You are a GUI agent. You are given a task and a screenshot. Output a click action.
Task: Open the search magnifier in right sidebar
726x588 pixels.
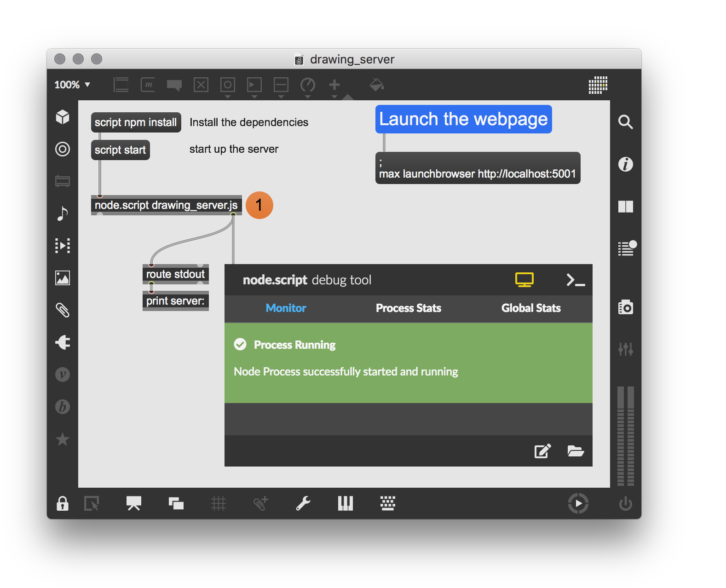pyautogui.click(x=625, y=122)
